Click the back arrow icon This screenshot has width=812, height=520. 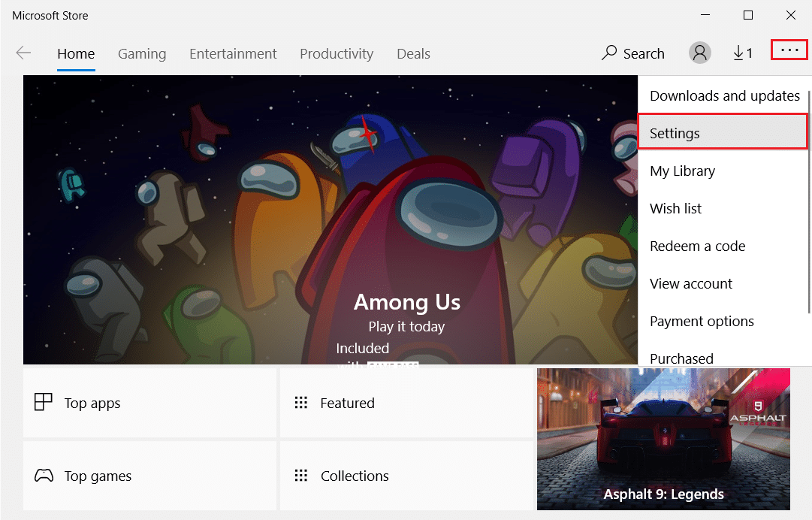pyautogui.click(x=24, y=53)
